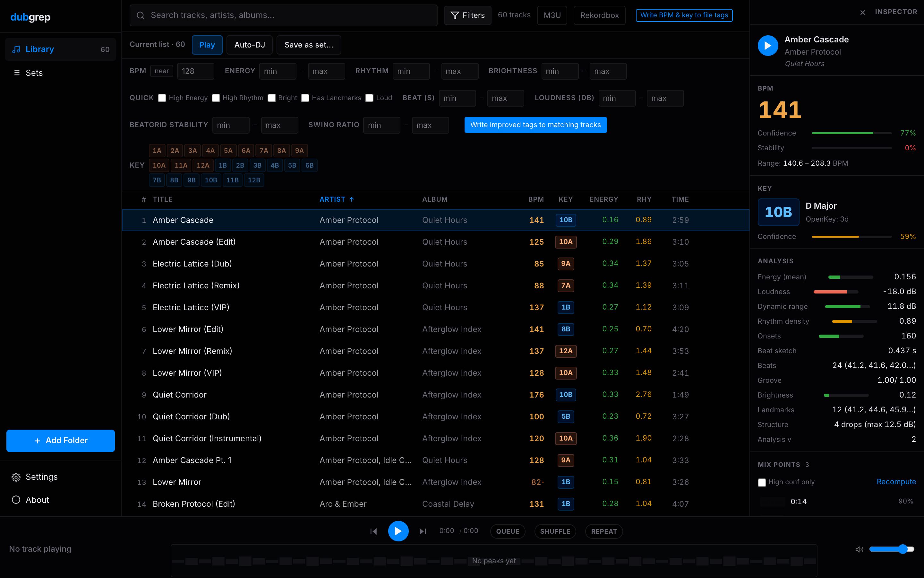The height and width of the screenshot is (578, 924).
Task: Export to Rekordbox
Action: (599, 15)
